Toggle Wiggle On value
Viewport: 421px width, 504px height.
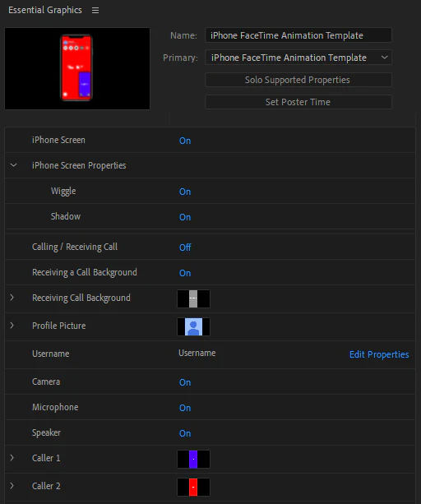tap(185, 192)
